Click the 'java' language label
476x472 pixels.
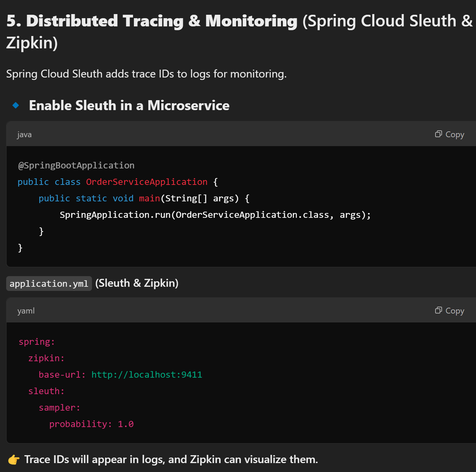point(24,134)
